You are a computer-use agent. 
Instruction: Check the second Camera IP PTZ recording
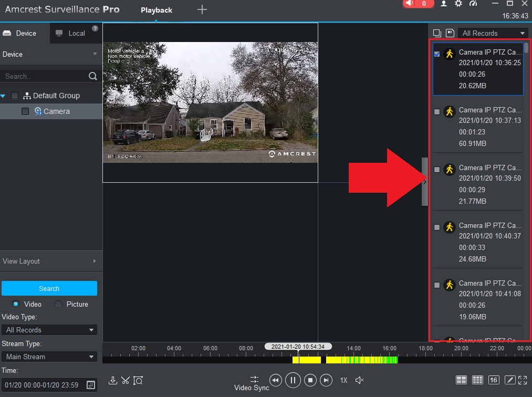point(437,111)
